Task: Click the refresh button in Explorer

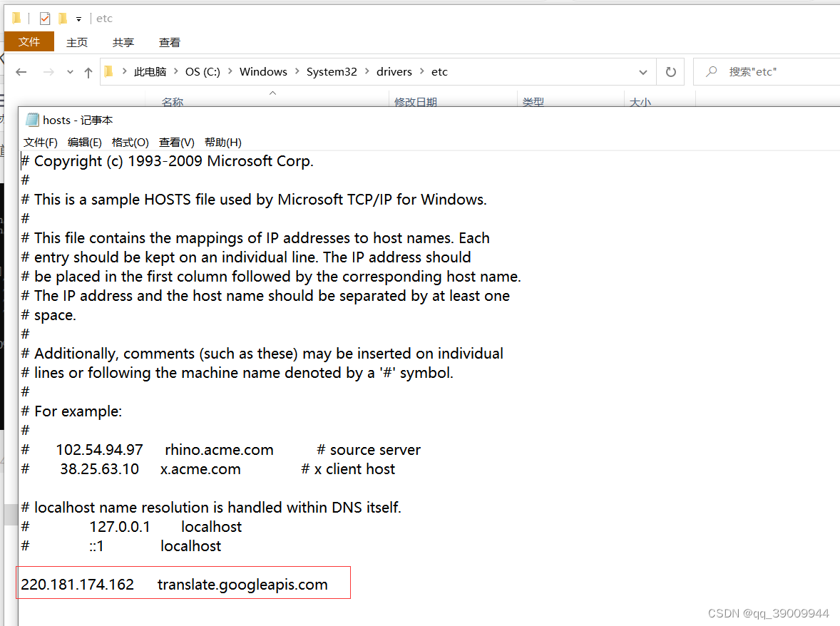Action: pyautogui.click(x=671, y=72)
